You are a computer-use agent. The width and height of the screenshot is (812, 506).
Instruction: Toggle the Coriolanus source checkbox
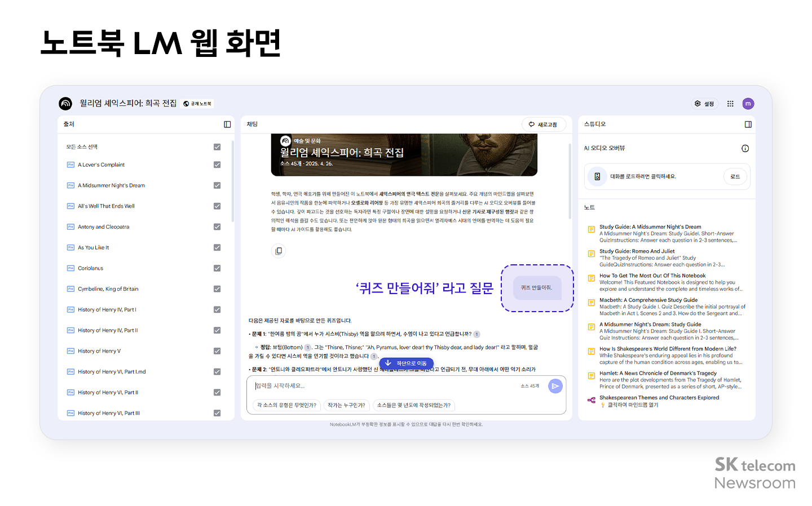pyautogui.click(x=217, y=268)
